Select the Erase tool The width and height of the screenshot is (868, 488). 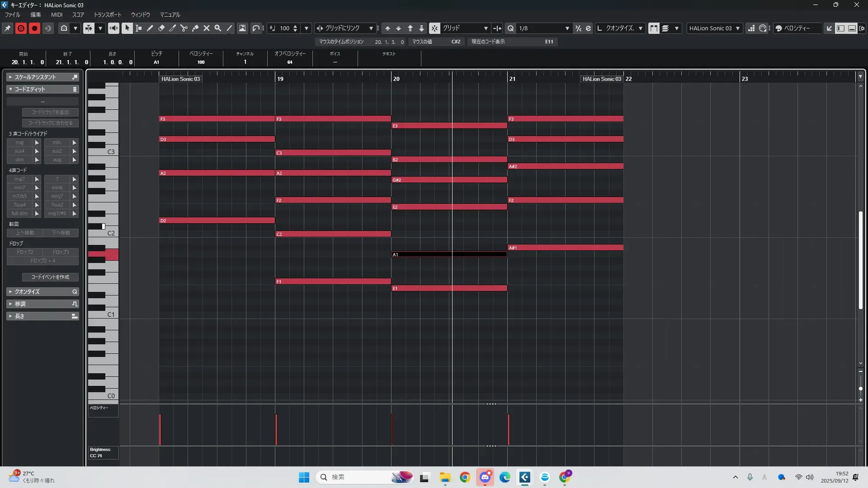pyautogui.click(x=161, y=28)
